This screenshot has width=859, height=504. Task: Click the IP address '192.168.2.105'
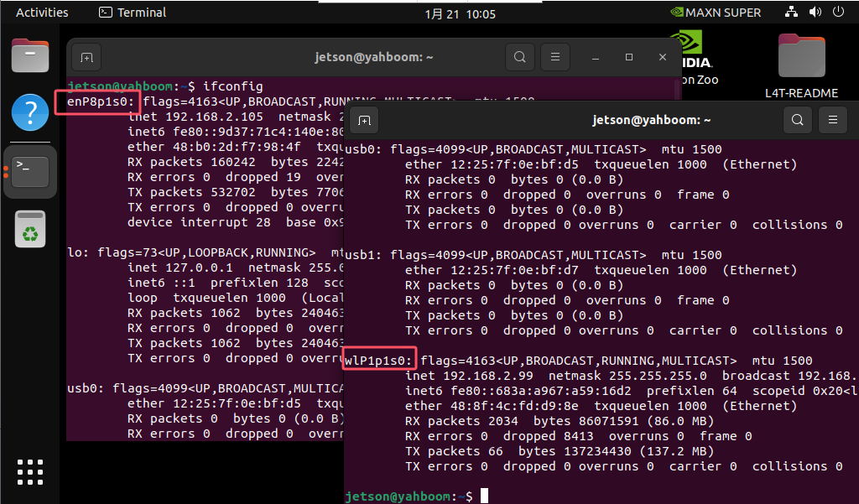click(x=214, y=117)
